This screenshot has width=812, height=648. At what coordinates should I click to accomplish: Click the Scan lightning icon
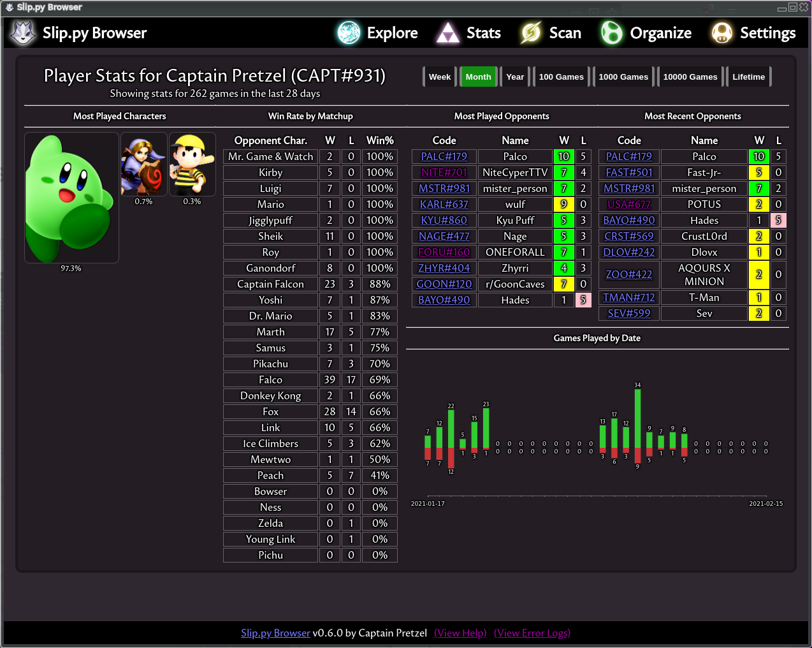tap(530, 33)
